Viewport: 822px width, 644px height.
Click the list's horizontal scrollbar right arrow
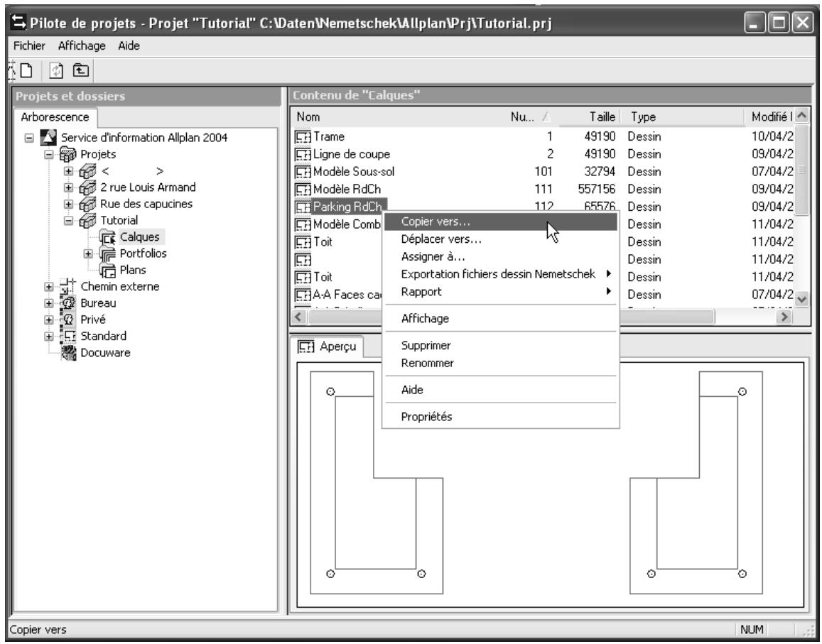click(x=784, y=317)
